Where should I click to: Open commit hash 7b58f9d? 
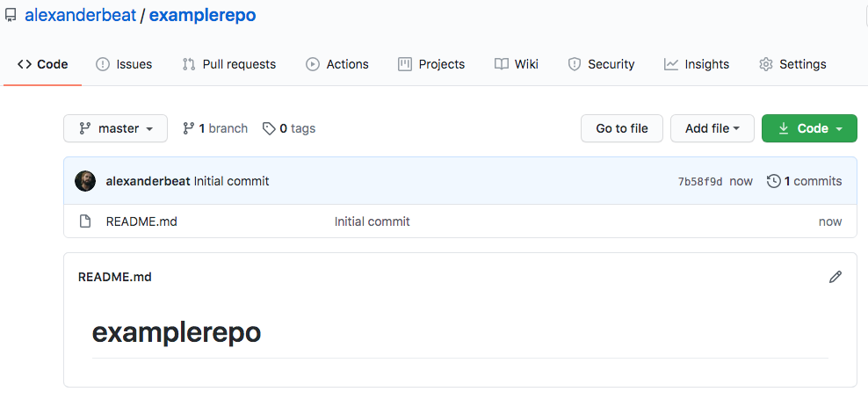700,182
